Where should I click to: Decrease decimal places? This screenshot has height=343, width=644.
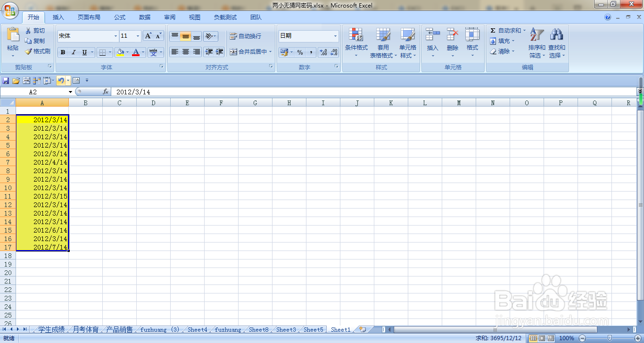tap(334, 52)
